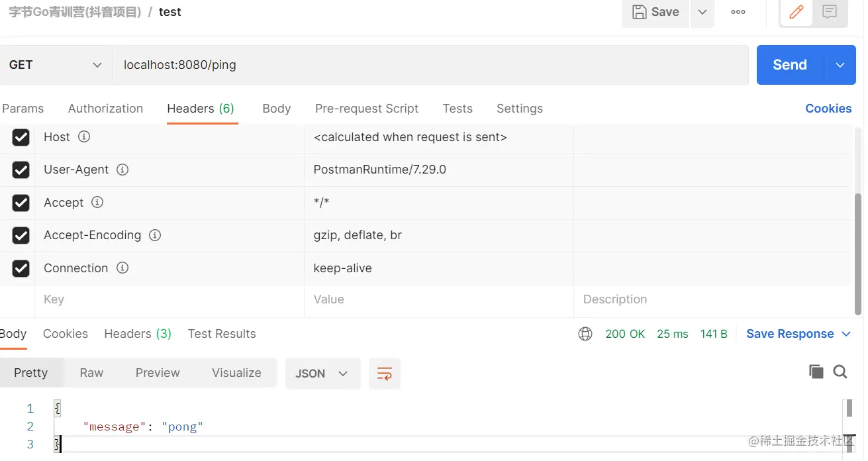Open the three-dot more actions menu

[x=738, y=13]
